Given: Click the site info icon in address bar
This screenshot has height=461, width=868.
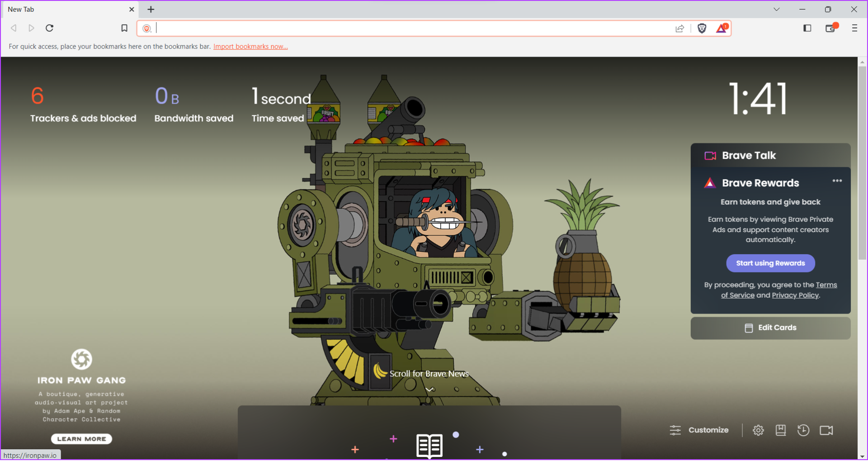Looking at the screenshot, I should [146, 29].
